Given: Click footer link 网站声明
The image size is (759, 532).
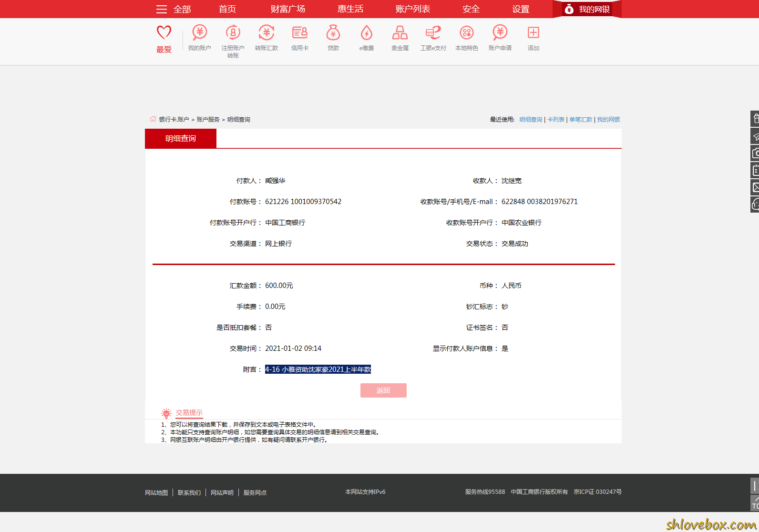Looking at the screenshot, I should click(222, 492).
